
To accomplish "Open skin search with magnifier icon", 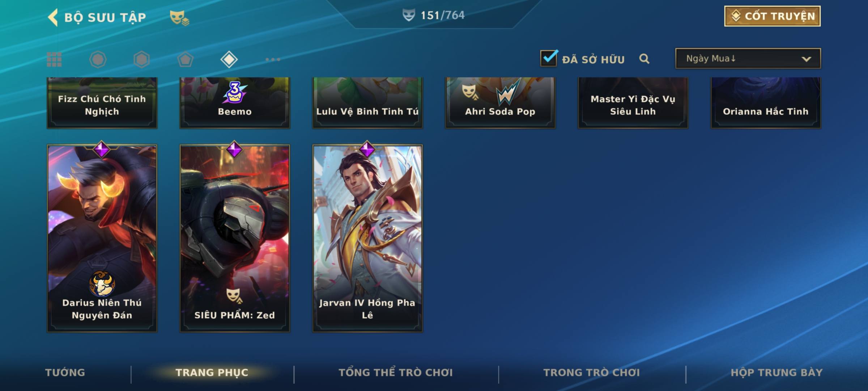I will [x=644, y=59].
